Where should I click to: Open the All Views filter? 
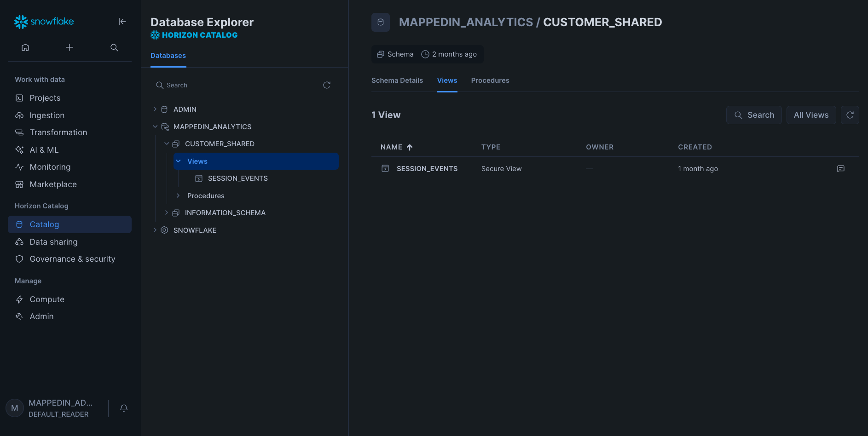click(x=811, y=115)
